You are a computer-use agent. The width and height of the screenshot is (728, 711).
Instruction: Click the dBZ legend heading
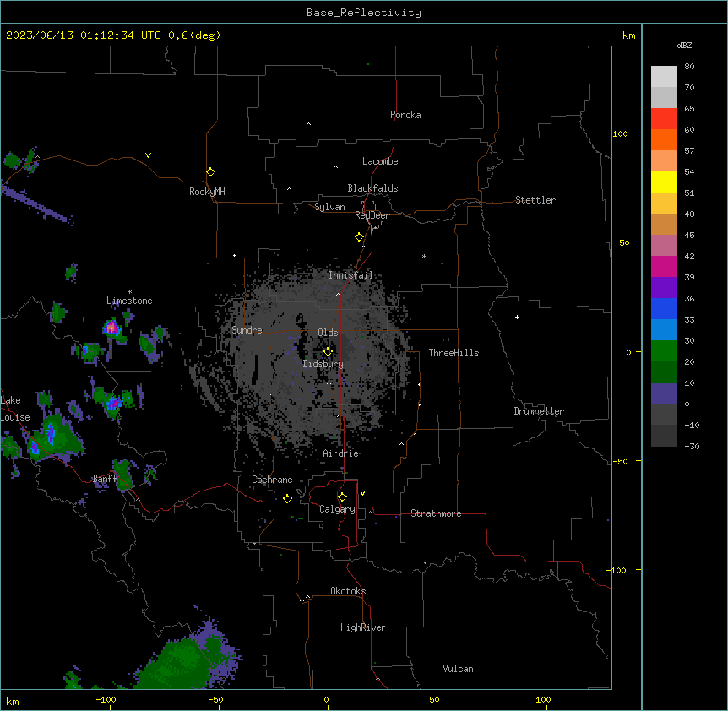click(x=684, y=45)
